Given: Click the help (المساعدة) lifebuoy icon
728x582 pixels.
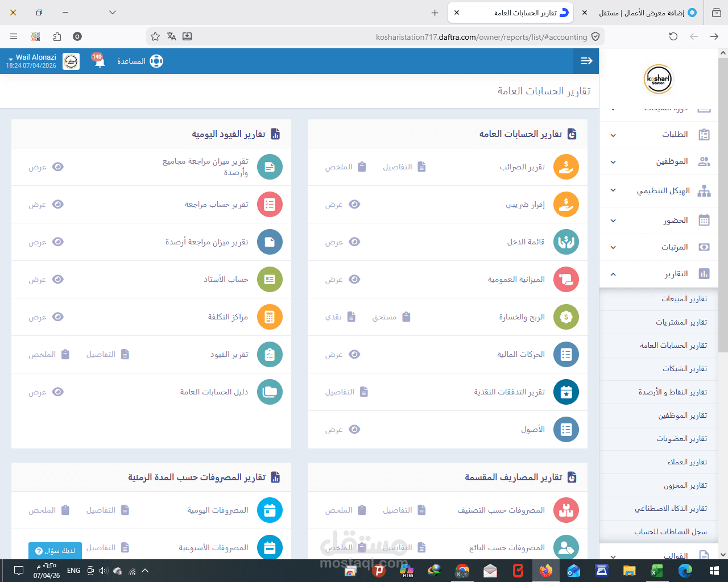Looking at the screenshot, I should tap(156, 61).
